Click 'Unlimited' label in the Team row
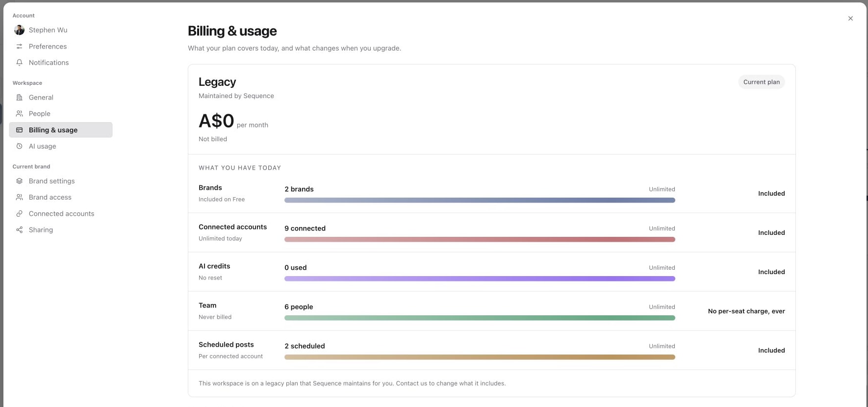This screenshot has height=407, width=868. pyautogui.click(x=662, y=306)
